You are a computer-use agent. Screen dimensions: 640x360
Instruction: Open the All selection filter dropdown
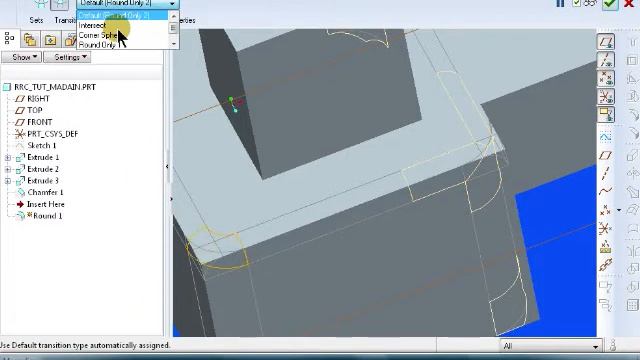551,346
